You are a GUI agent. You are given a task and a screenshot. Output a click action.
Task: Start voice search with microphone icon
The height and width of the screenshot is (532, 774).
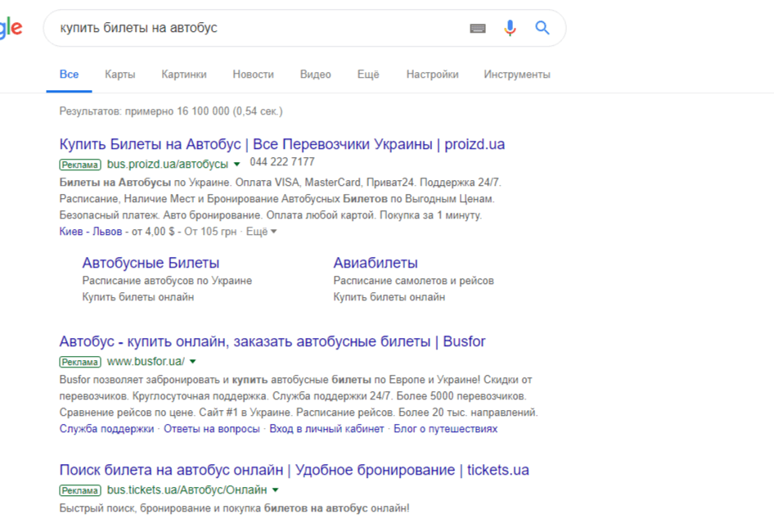pyautogui.click(x=510, y=28)
